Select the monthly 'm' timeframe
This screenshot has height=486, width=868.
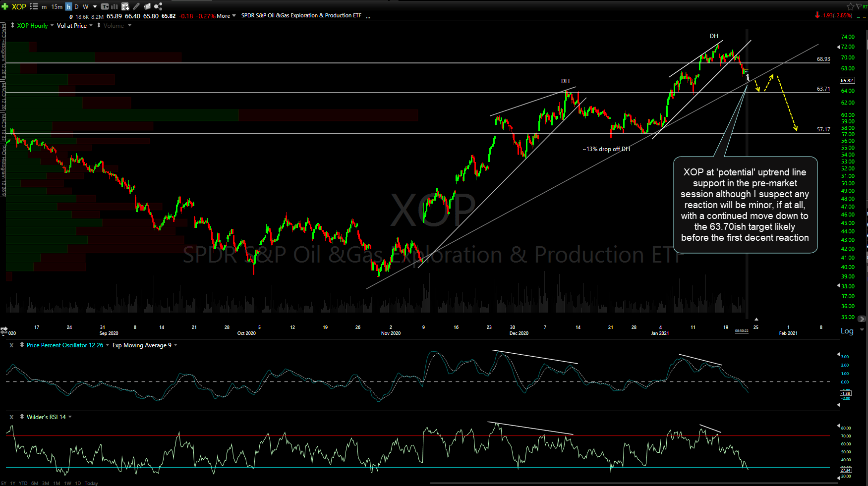44,7
